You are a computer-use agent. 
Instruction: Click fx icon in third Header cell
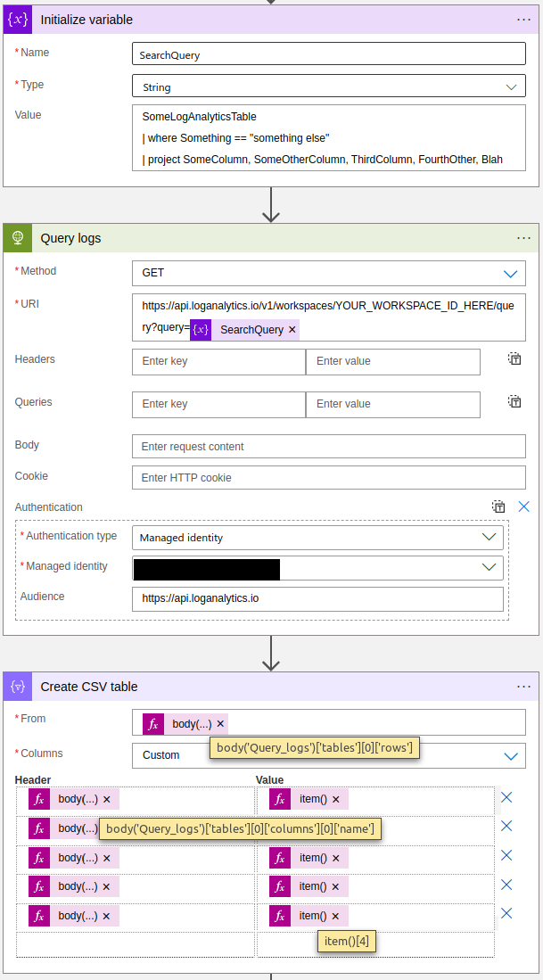point(38,858)
